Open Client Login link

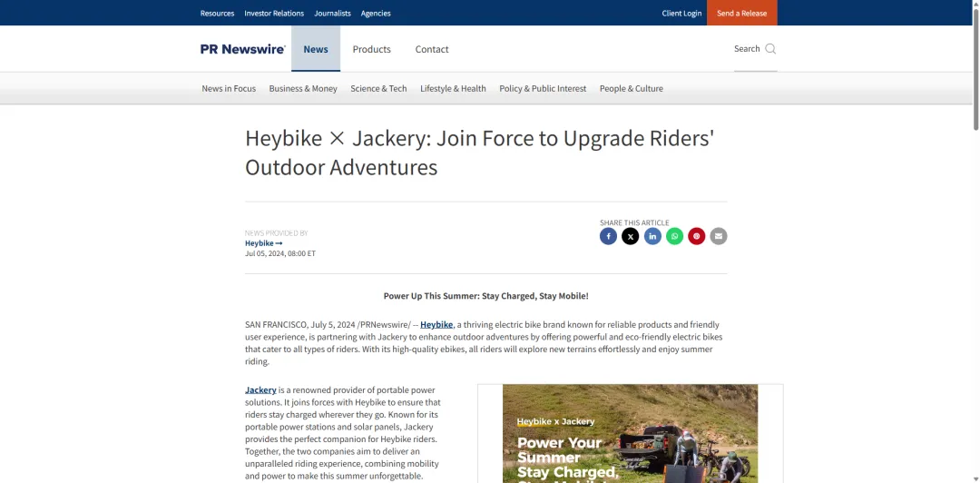click(681, 13)
